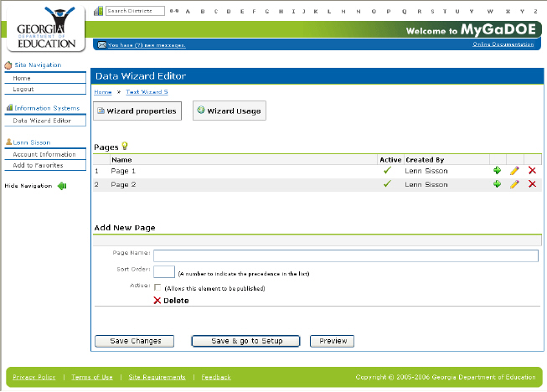Click the red X delete icon for Page 1

(x=532, y=170)
